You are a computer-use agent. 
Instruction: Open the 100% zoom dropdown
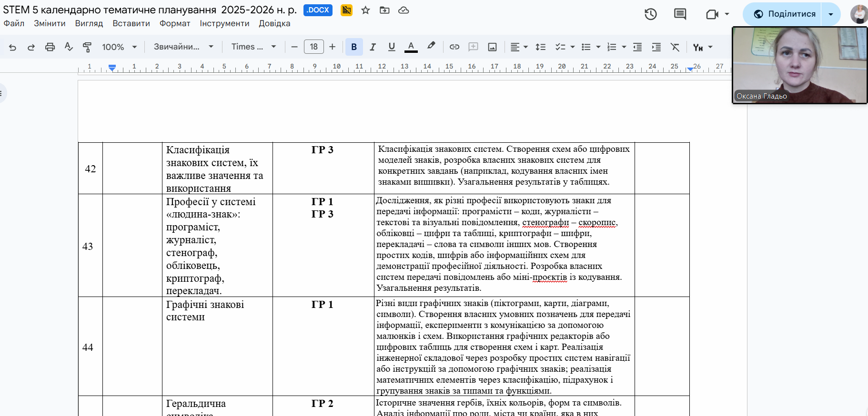point(119,47)
